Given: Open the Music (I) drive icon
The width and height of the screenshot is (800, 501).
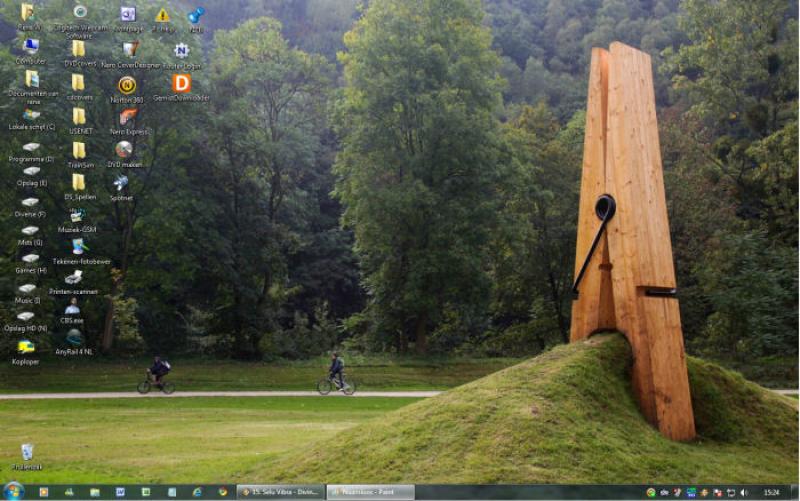Looking at the screenshot, I should tap(28, 289).
